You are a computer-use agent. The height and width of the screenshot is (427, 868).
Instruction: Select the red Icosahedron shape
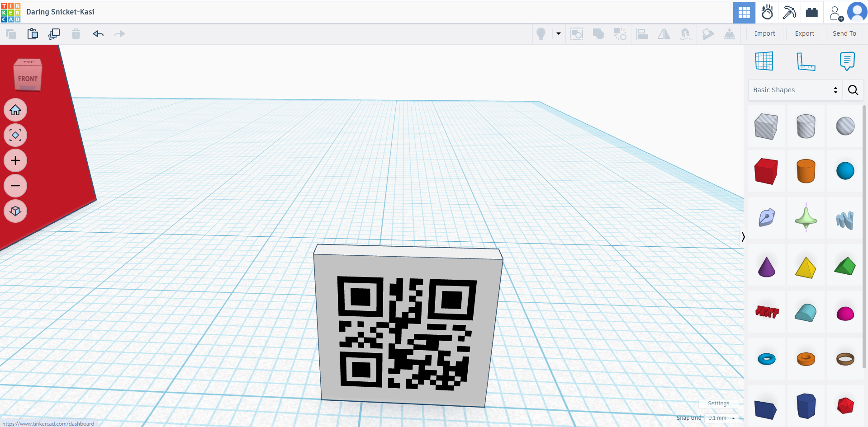pos(845,405)
